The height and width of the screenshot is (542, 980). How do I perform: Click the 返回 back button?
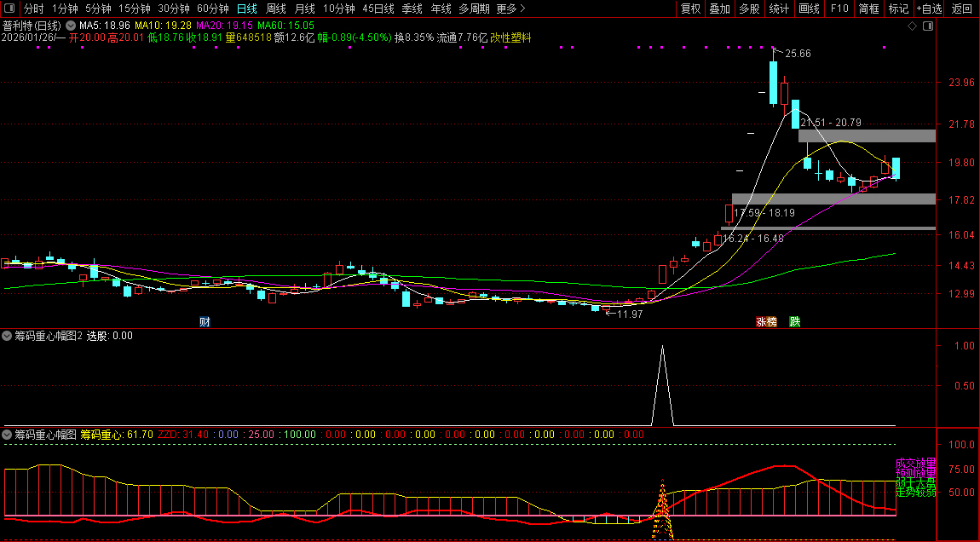(x=961, y=9)
